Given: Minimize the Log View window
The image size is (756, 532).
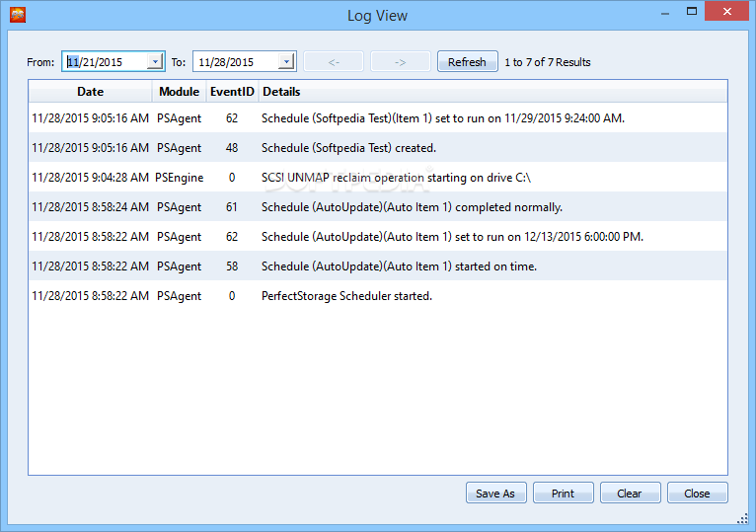Looking at the screenshot, I should pos(665,12).
